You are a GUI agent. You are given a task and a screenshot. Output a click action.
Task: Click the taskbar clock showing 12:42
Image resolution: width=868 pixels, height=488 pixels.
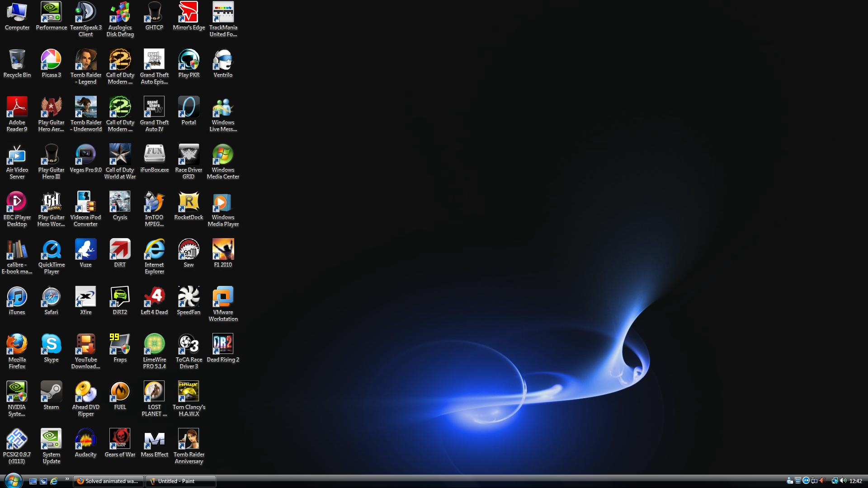(856, 481)
